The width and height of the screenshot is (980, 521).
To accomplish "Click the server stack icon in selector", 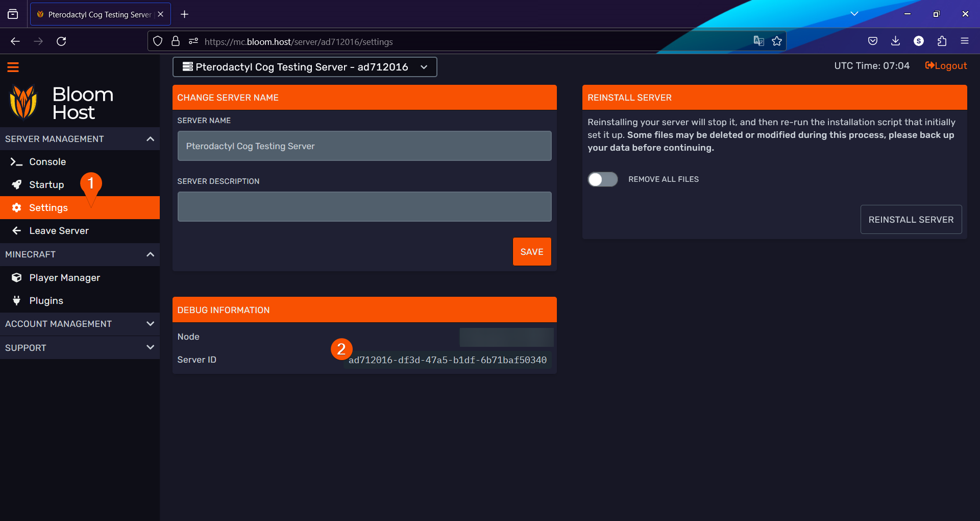I will coord(188,66).
